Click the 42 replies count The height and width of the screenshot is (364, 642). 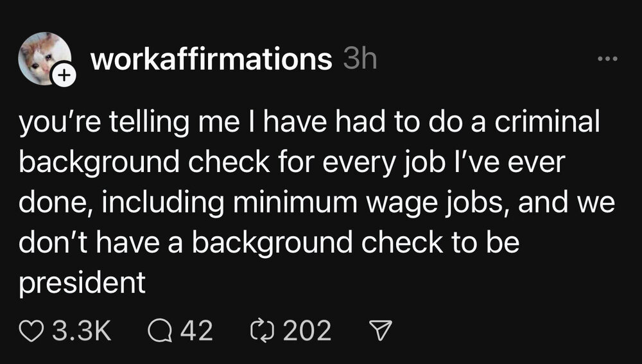(x=197, y=331)
